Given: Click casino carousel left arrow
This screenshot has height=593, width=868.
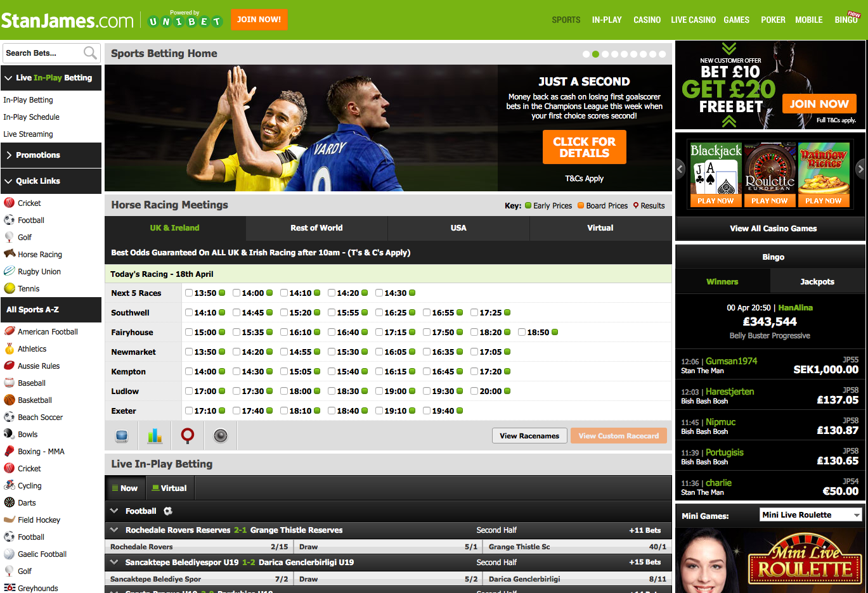Looking at the screenshot, I should (x=680, y=169).
